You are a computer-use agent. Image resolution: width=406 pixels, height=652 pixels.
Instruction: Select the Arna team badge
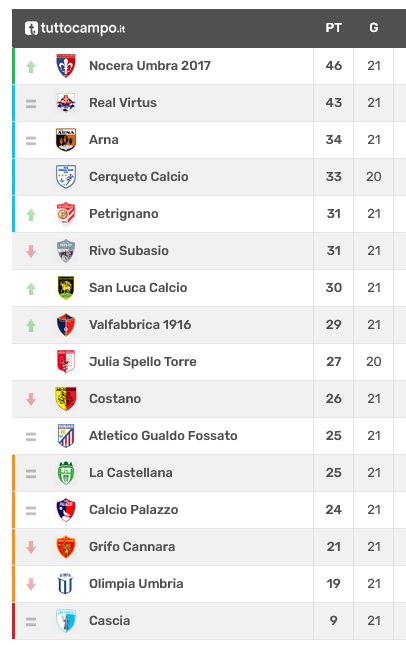tap(66, 140)
